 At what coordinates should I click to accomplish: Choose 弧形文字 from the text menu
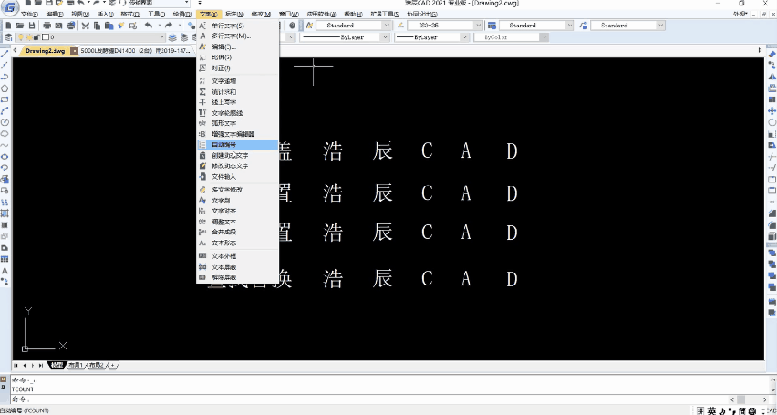[238, 123]
